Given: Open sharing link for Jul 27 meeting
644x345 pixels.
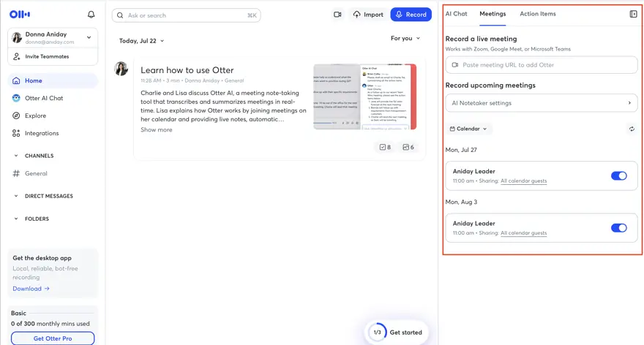Looking at the screenshot, I should (524, 181).
